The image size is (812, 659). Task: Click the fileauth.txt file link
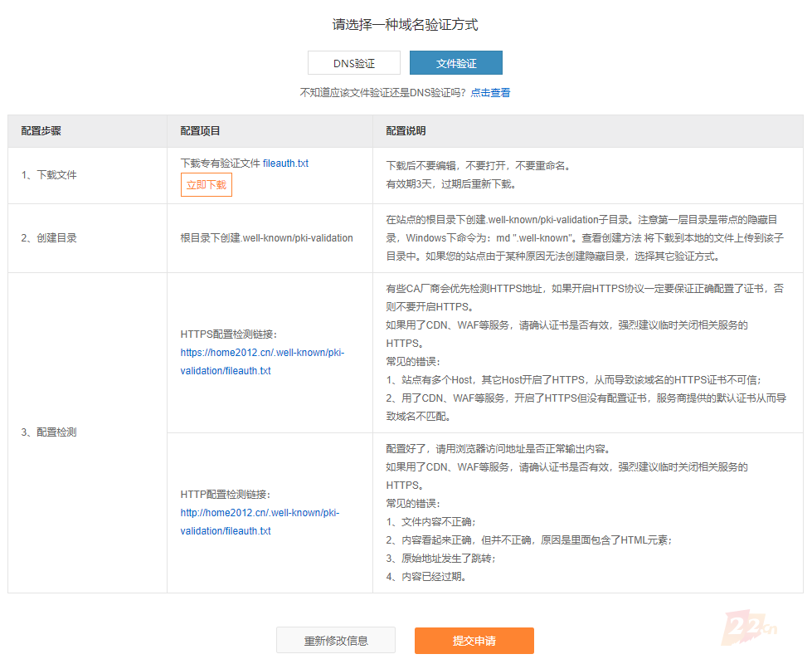click(x=285, y=164)
